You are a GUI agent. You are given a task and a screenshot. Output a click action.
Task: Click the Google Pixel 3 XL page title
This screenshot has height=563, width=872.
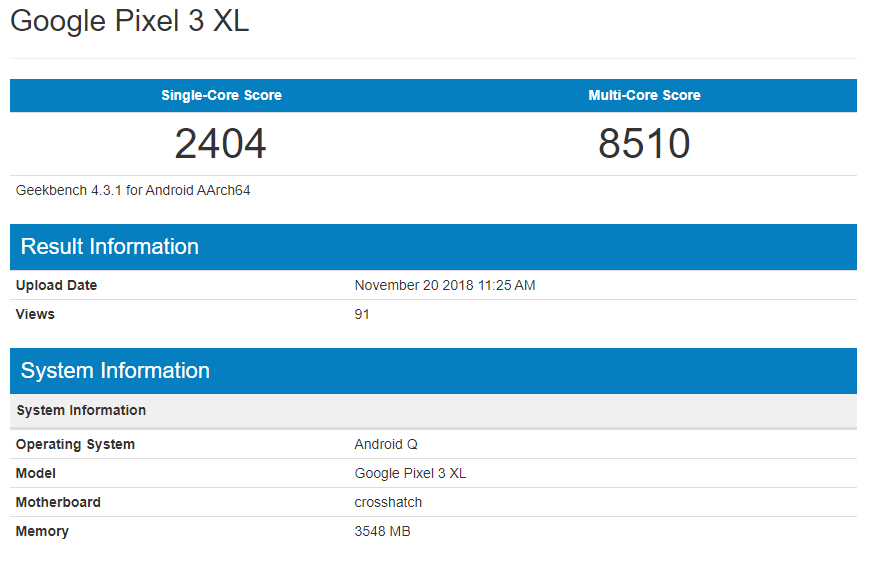coord(130,22)
